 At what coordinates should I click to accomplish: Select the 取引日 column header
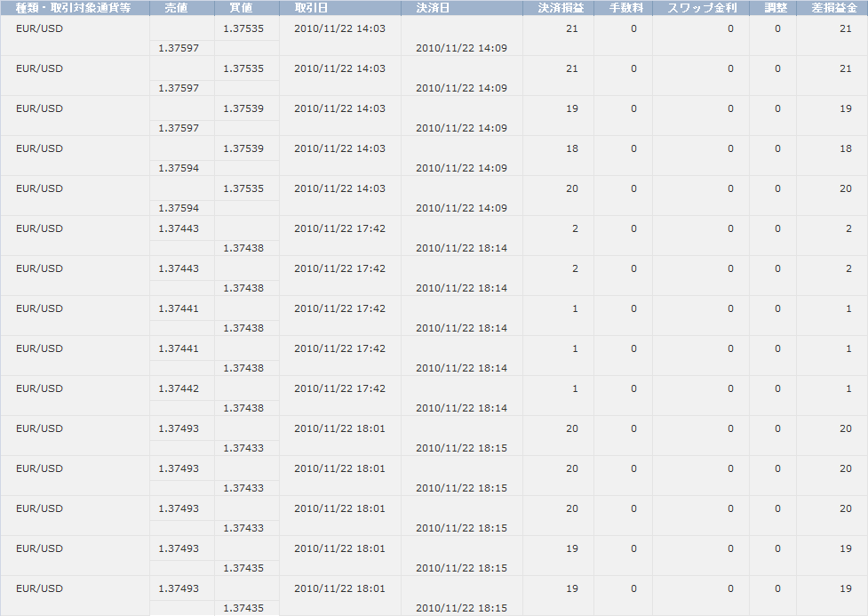[311, 8]
